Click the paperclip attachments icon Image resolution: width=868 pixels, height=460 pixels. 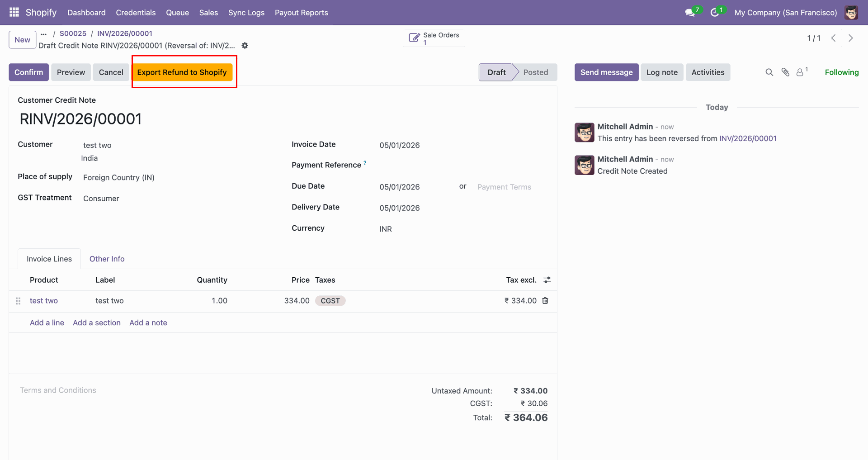[785, 72]
